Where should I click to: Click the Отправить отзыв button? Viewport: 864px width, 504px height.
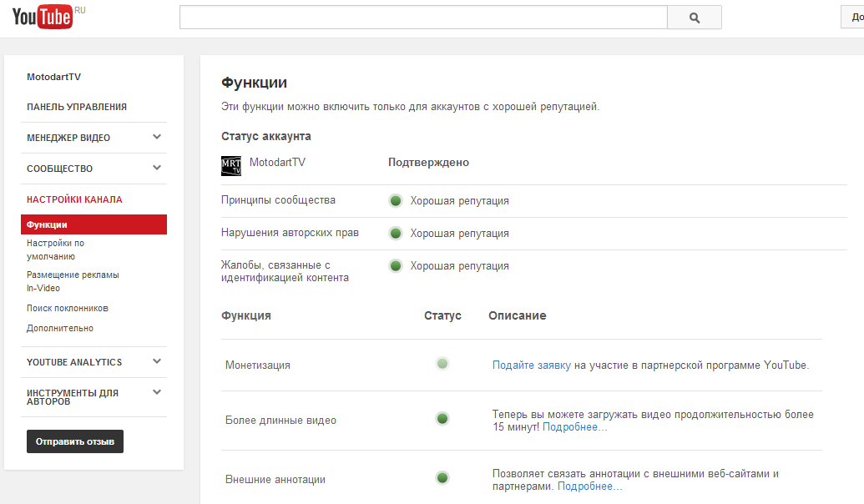(75, 441)
